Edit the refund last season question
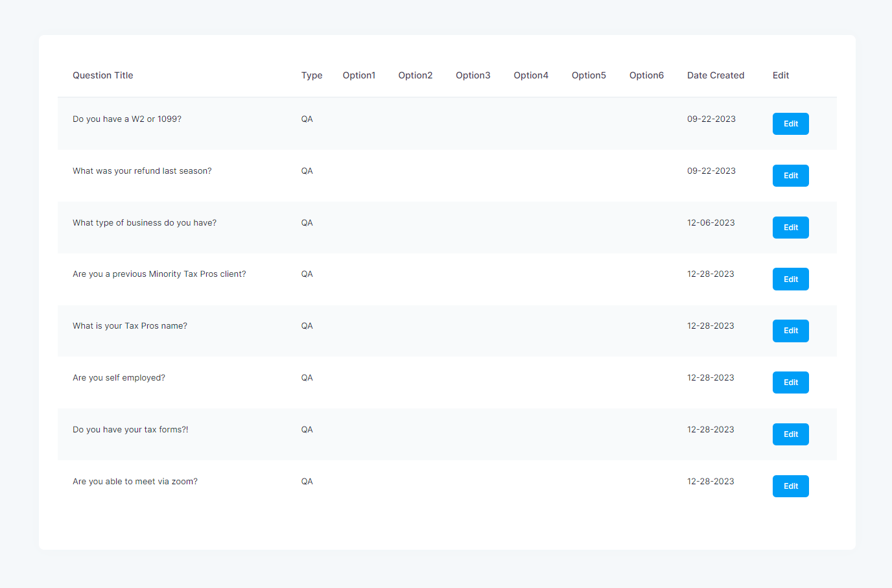 coord(790,176)
